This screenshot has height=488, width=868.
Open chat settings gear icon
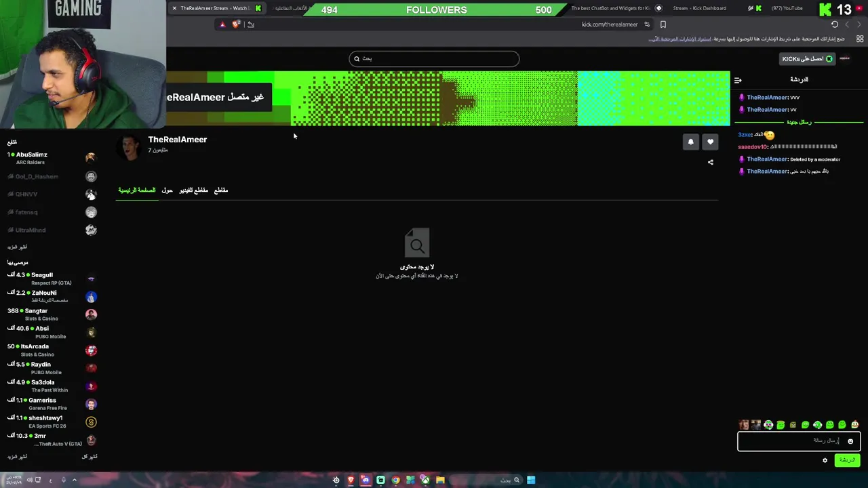[x=825, y=460]
